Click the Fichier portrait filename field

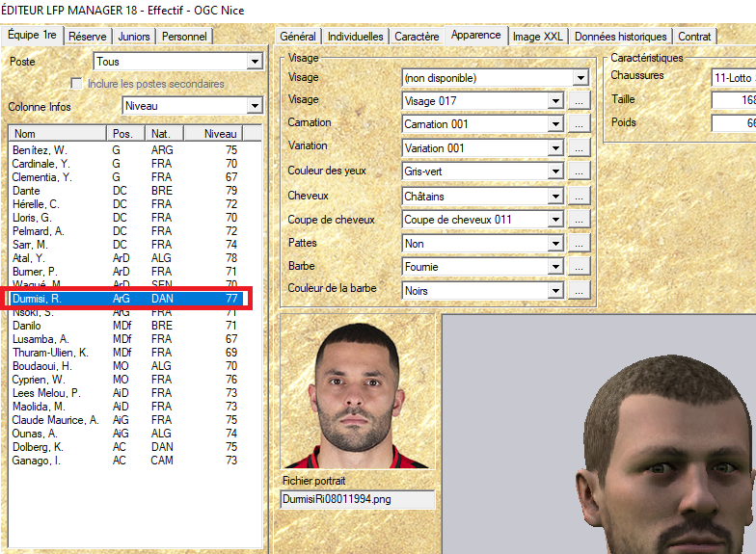point(357,499)
